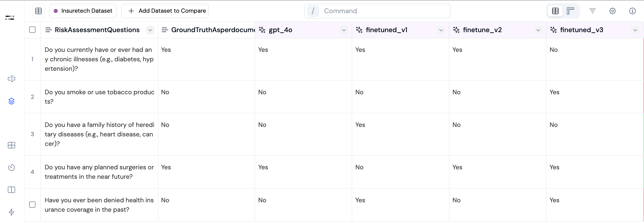The image size is (644, 222).
Task: Click the compare/rename icon in sidebar
Action: coord(11,79)
